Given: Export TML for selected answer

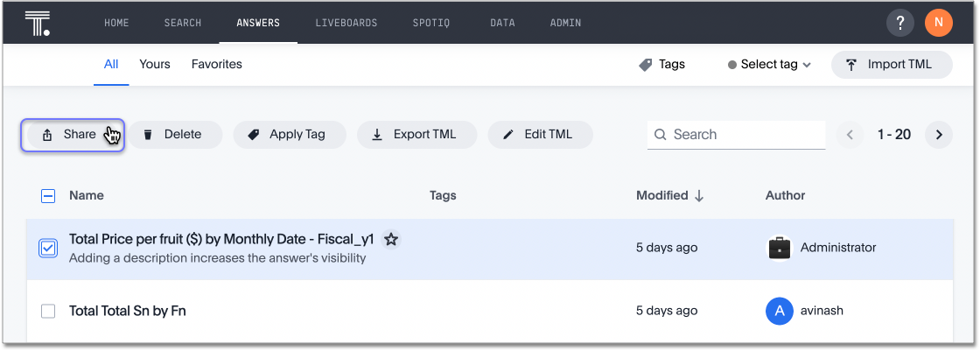Looking at the screenshot, I should pyautogui.click(x=416, y=135).
